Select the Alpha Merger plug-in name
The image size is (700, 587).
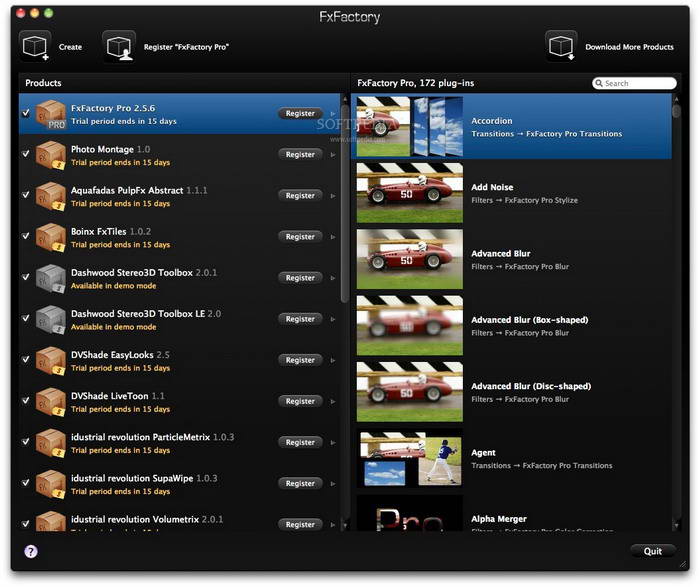click(499, 519)
